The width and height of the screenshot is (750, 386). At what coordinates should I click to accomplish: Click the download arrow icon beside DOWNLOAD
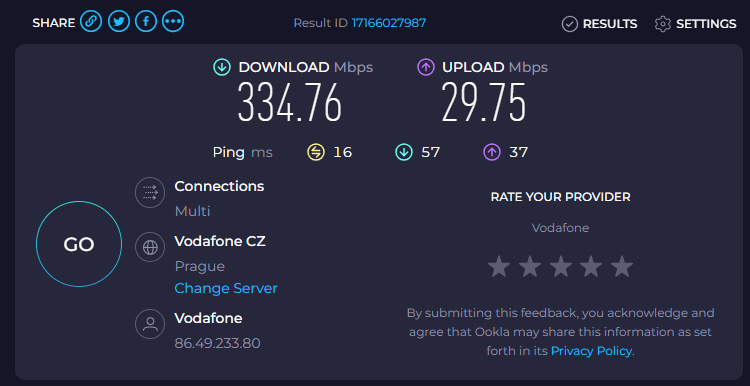[x=222, y=67]
